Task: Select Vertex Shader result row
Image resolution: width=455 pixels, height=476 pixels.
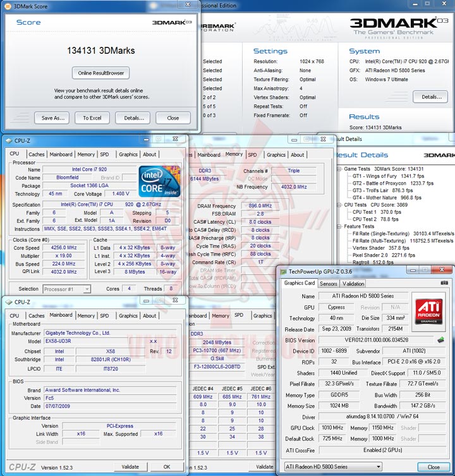Action: click(381, 248)
